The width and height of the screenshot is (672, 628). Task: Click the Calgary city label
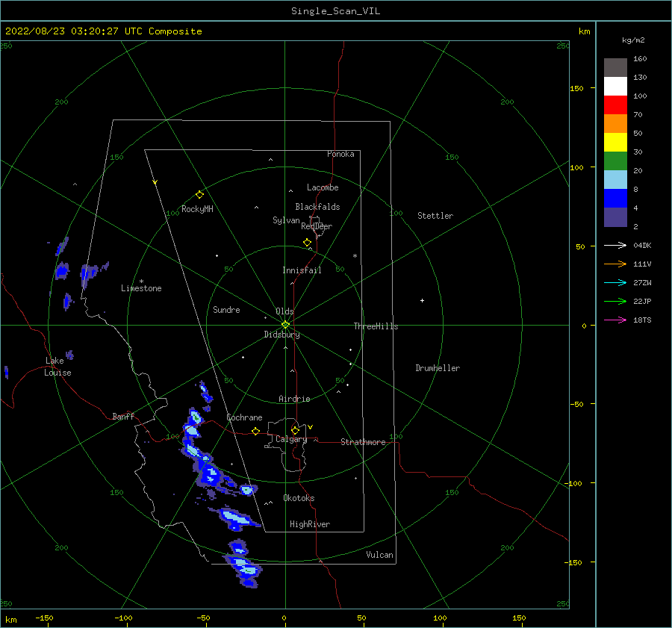(291, 439)
